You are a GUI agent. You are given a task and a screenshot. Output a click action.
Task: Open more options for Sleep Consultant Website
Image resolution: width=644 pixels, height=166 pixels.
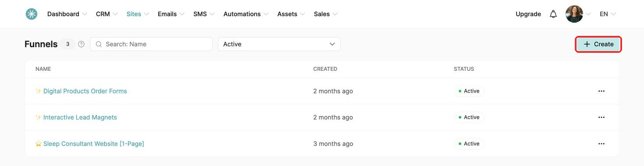601,144
